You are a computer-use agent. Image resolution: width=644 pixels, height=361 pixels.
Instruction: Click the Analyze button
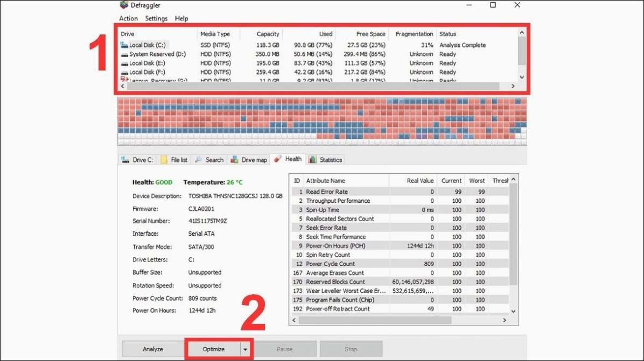click(x=153, y=349)
